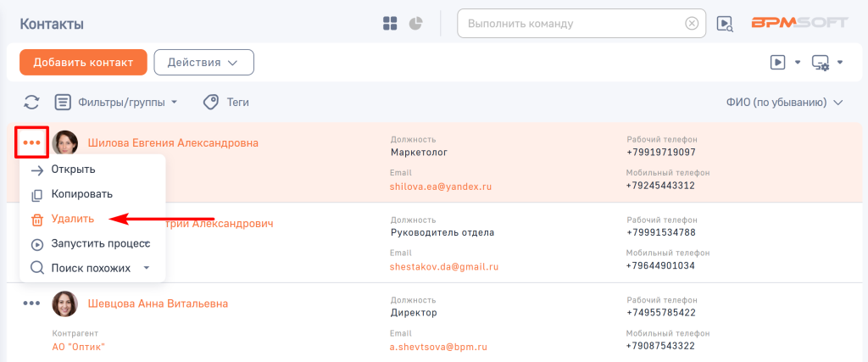The image size is (868, 362).
Task: Select Запустить процесс menu item
Action: click(100, 243)
